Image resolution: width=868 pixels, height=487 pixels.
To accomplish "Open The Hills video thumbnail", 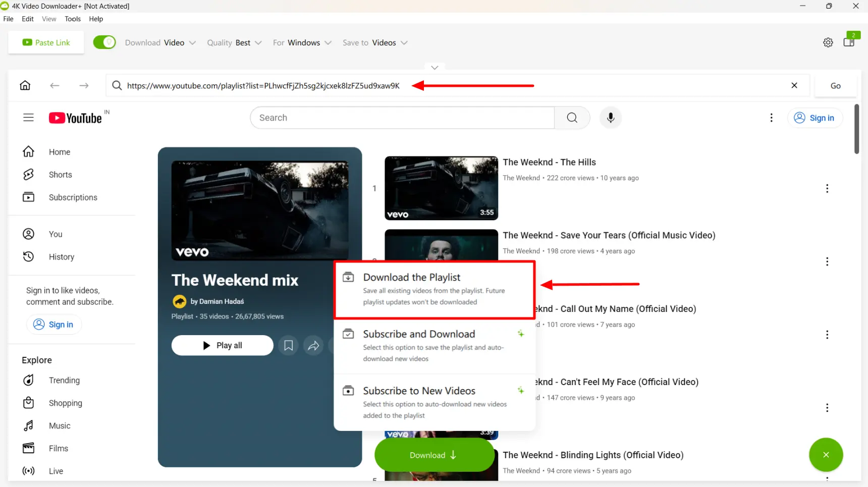I will tap(441, 188).
